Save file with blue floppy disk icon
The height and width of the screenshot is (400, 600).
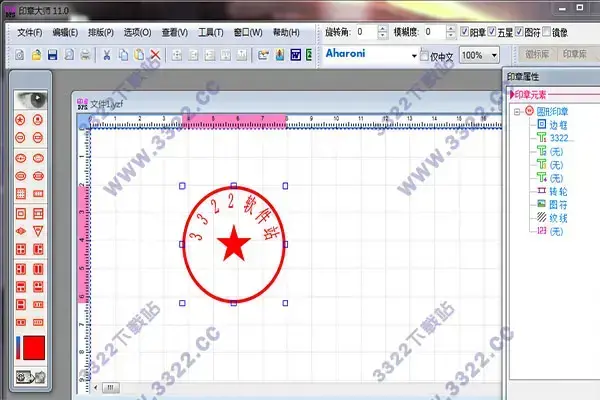[x=53, y=55]
